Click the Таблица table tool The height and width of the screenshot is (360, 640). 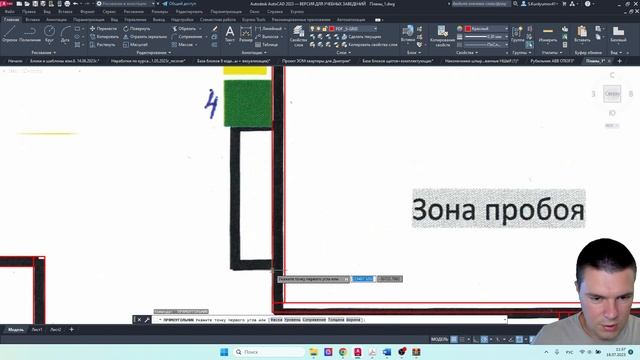pos(267,44)
